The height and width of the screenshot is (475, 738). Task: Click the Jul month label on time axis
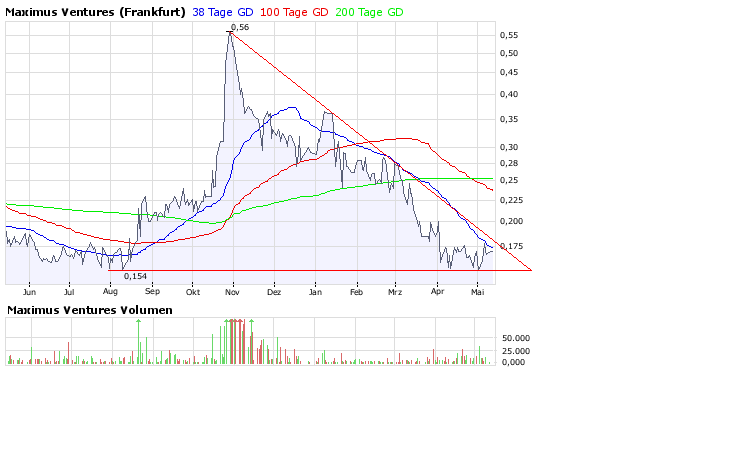coord(69,292)
